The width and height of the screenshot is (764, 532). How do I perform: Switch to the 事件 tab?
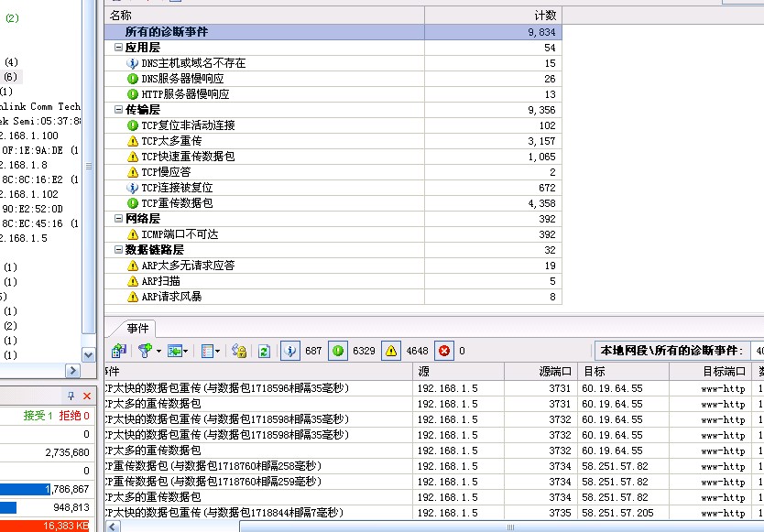tap(137, 329)
